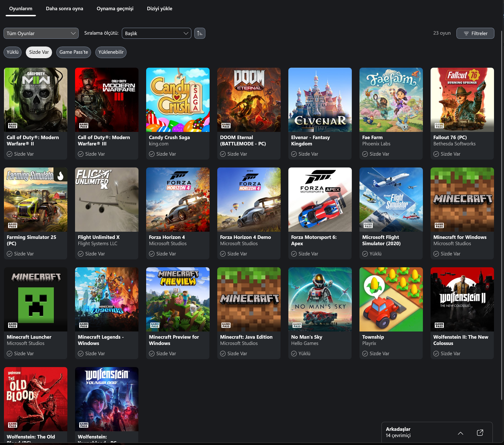The width and height of the screenshot is (504, 445).
Task: Click Game Pass badge on DOOM Eternal cover
Action: 226,126
